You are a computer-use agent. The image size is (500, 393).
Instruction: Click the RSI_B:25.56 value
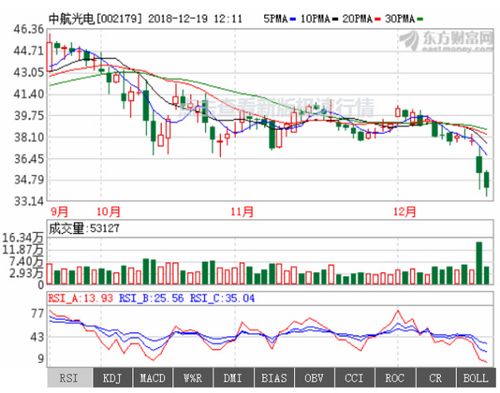[x=151, y=298]
